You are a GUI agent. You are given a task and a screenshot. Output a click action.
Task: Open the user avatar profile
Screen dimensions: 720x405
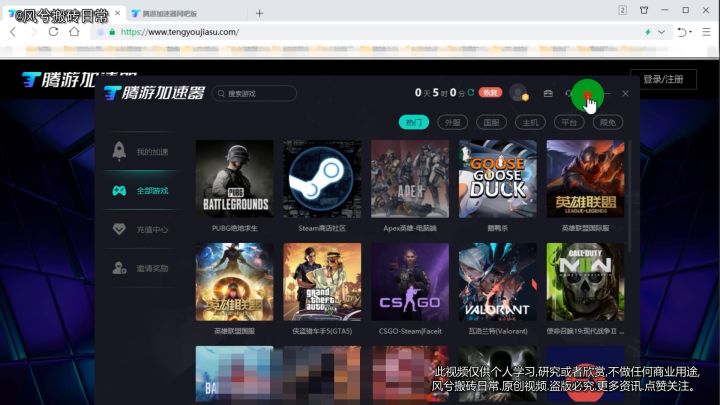[x=519, y=93]
